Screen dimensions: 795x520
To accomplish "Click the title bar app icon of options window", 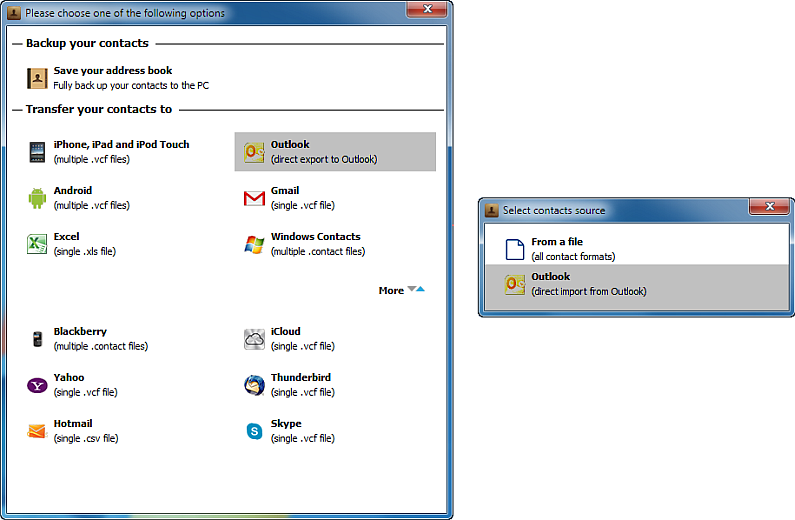I will click(14, 13).
